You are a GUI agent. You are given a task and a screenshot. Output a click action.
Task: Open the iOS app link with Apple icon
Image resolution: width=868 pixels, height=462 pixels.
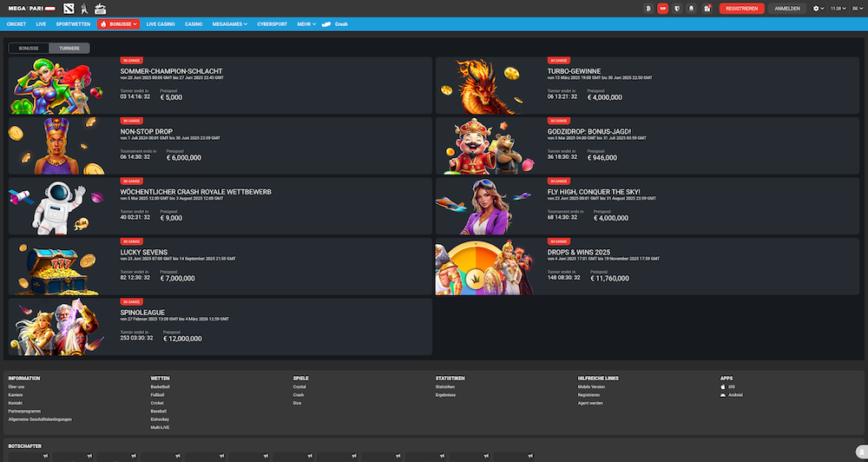pos(727,386)
